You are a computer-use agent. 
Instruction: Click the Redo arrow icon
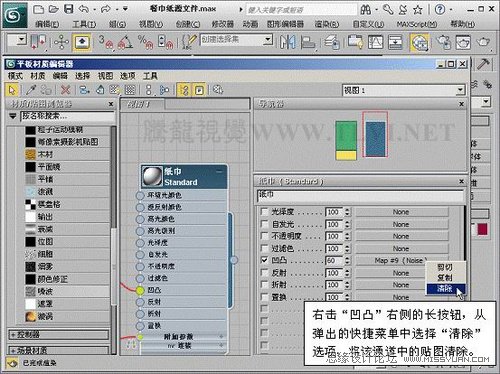[106, 9]
